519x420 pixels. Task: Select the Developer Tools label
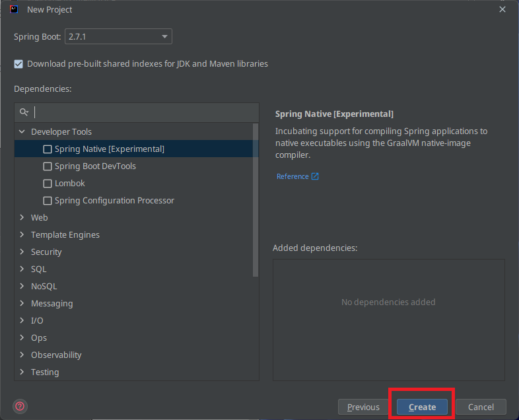coord(61,131)
